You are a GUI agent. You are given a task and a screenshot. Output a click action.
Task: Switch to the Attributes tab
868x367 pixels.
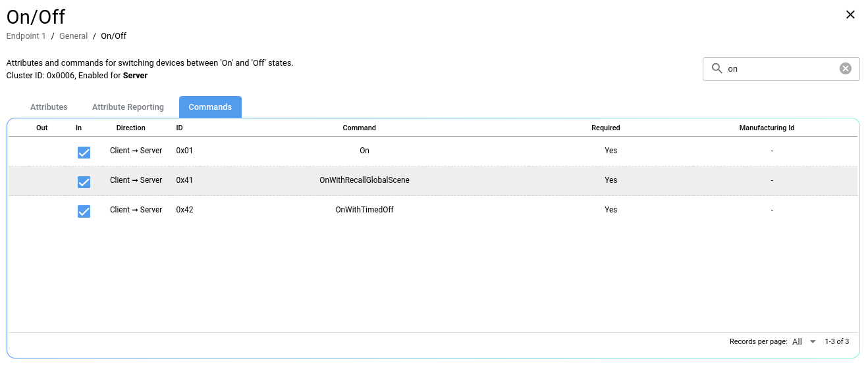point(49,107)
